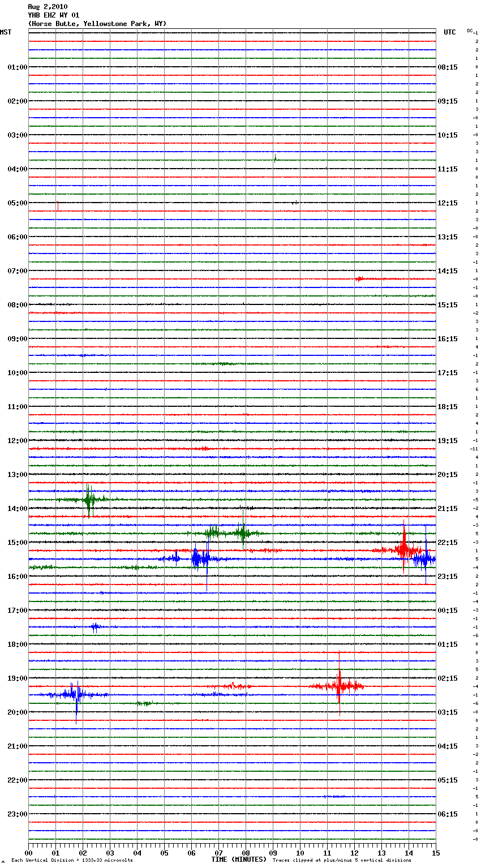Click the 'TIME (MINUTES)' axis title

point(239,860)
